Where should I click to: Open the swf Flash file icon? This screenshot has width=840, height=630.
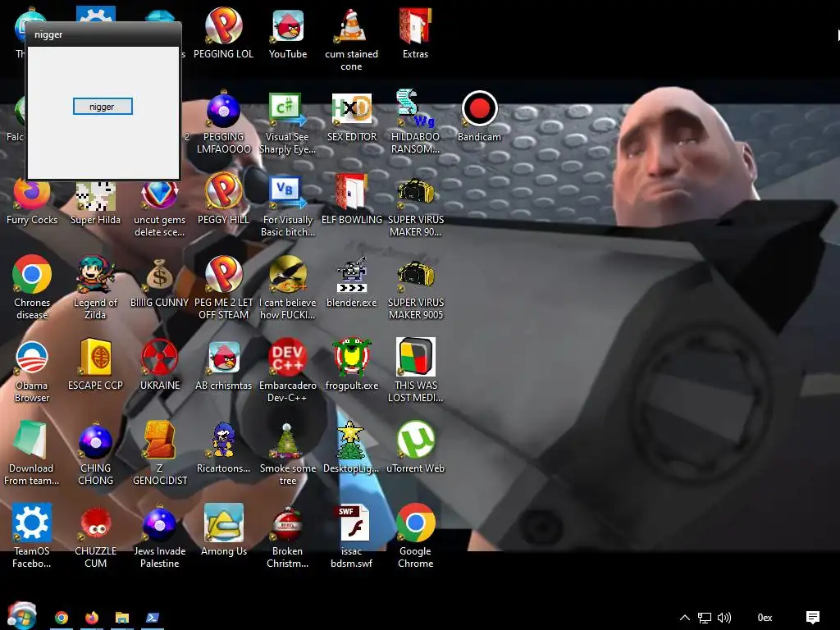point(351,523)
